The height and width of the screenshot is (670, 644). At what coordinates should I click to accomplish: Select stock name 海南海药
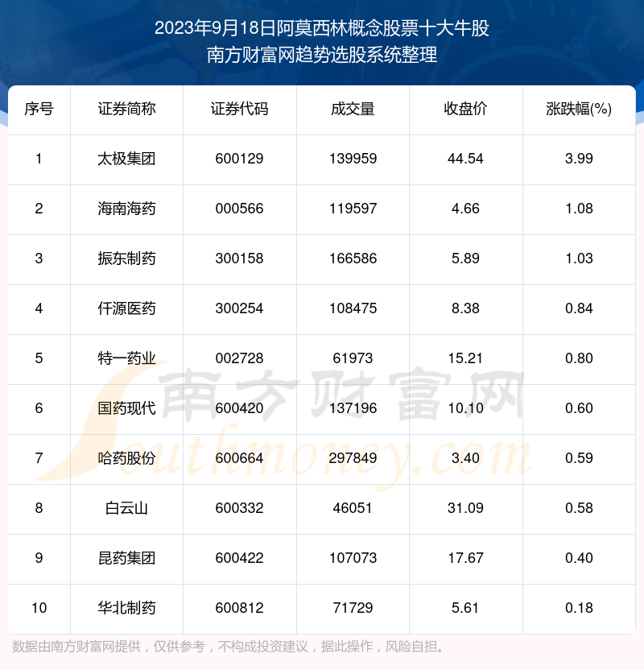click(126, 209)
